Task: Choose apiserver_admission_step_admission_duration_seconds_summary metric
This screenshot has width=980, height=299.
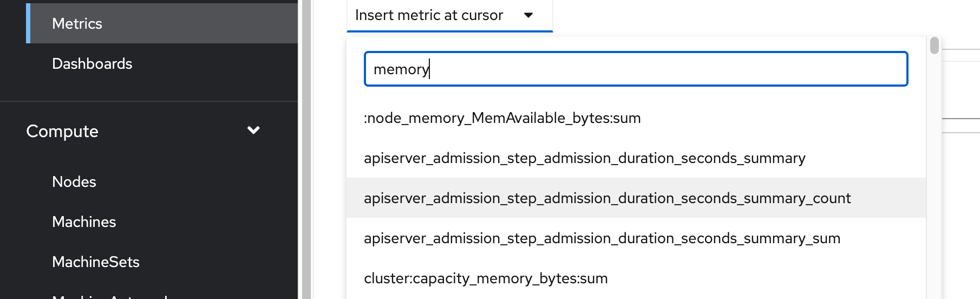Action: click(584, 158)
